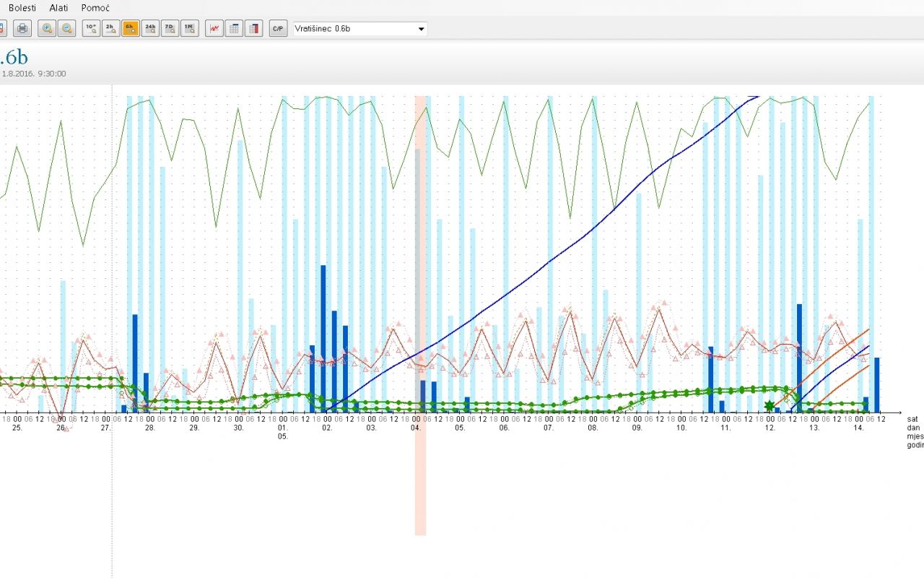Open the Alati menu

58,7
